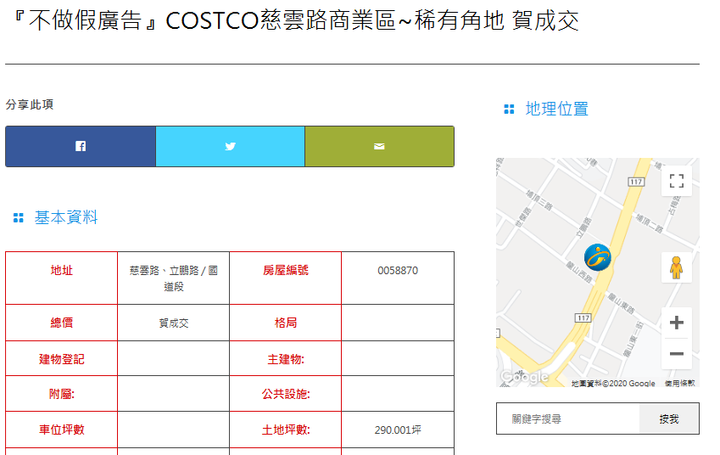The height and width of the screenshot is (455, 720).
Task: Select the 建物登記 label cell
Action: pos(62,359)
